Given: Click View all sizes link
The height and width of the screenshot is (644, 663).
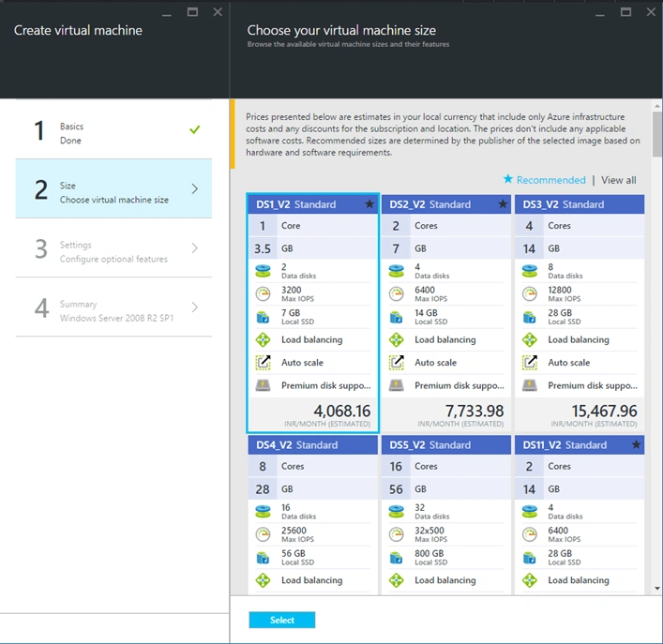Looking at the screenshot, I should (x=619, y=180).
